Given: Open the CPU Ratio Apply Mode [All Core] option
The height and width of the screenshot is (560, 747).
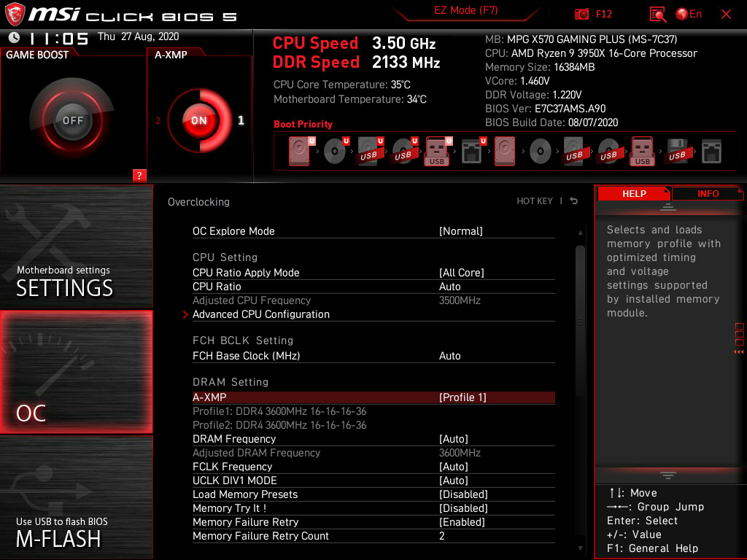Looking at the screenshot, I should [373, 273].
